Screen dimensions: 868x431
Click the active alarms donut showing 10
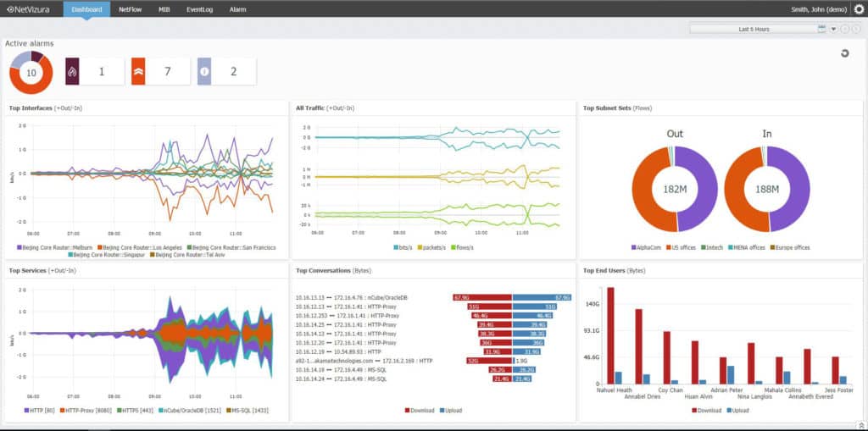click(31, 73)
